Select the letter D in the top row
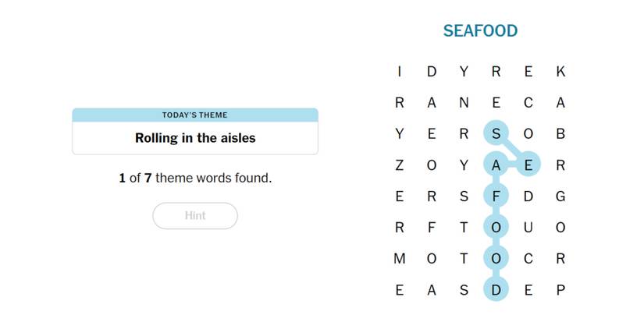Screen dimensions: 644x322 (432, 72)
